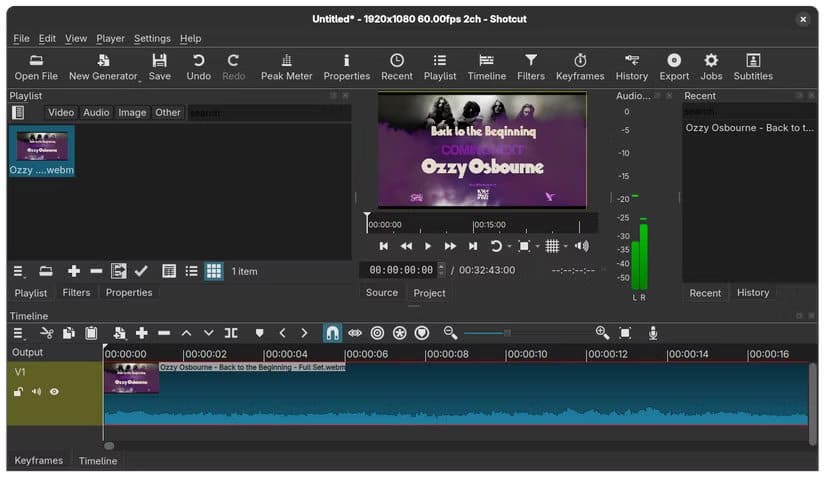This screenshot has width=825, height=478.
Task: Open the Properties panel from toolbar
Action: [346, 67]
